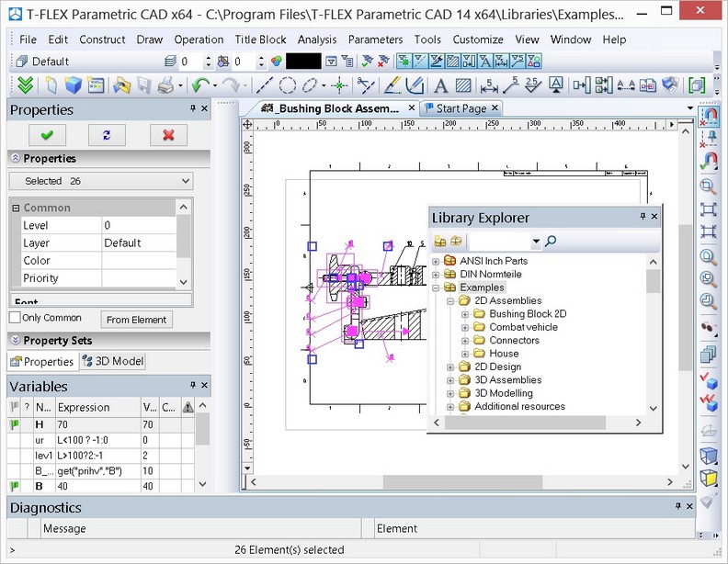
Task: Click the 3D view cube icon in right toolbar
Action: (x=709, y=455)
